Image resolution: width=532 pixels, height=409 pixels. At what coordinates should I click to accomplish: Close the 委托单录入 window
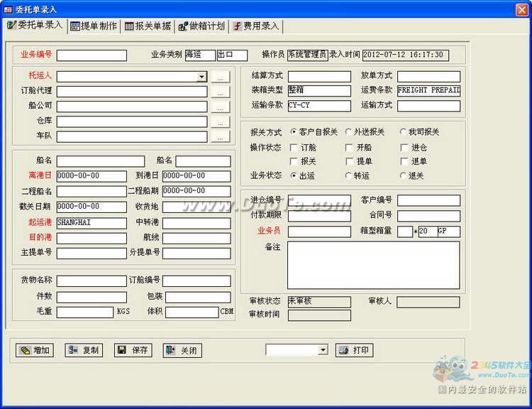522,10
